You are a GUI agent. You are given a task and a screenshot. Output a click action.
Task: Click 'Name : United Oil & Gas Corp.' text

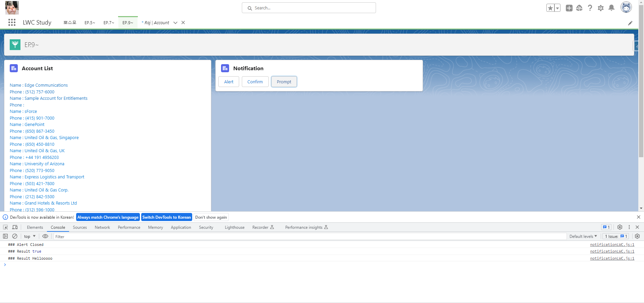[x=39, y=190]
